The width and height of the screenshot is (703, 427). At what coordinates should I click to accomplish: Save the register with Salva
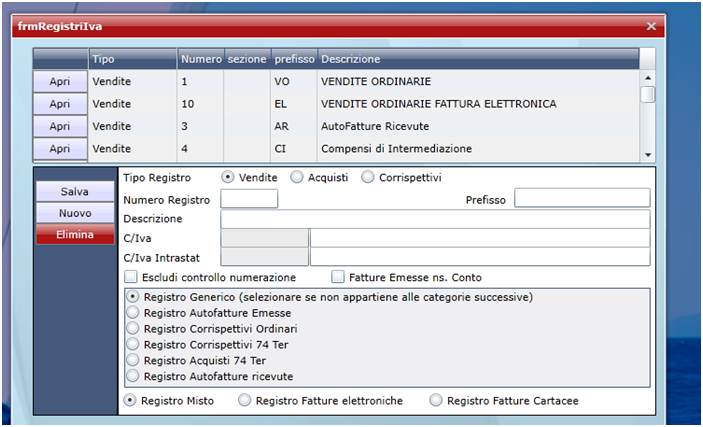point(75,192)
